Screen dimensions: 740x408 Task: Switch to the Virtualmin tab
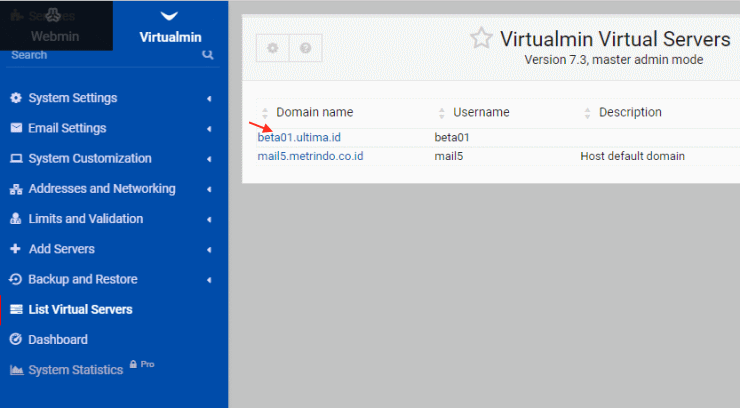tap(170, 25)
